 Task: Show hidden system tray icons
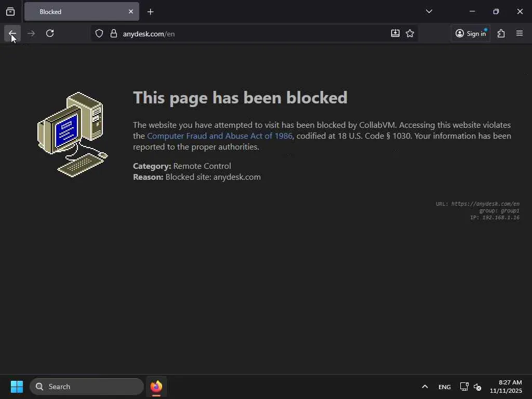click(425, 387)
